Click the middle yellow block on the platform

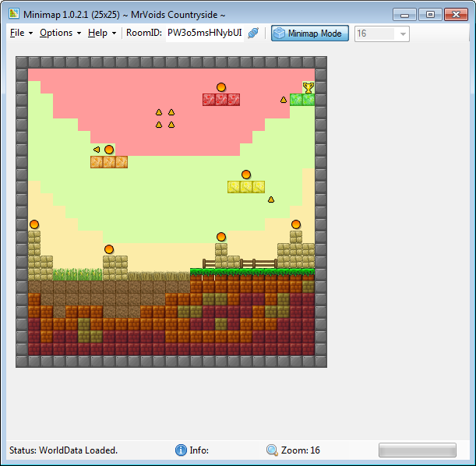[246, 187]
